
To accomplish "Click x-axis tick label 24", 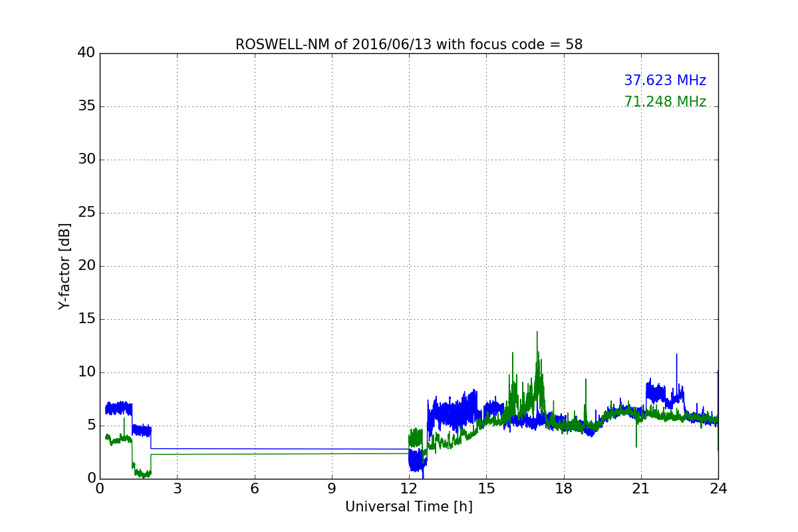I will (718, 489).
